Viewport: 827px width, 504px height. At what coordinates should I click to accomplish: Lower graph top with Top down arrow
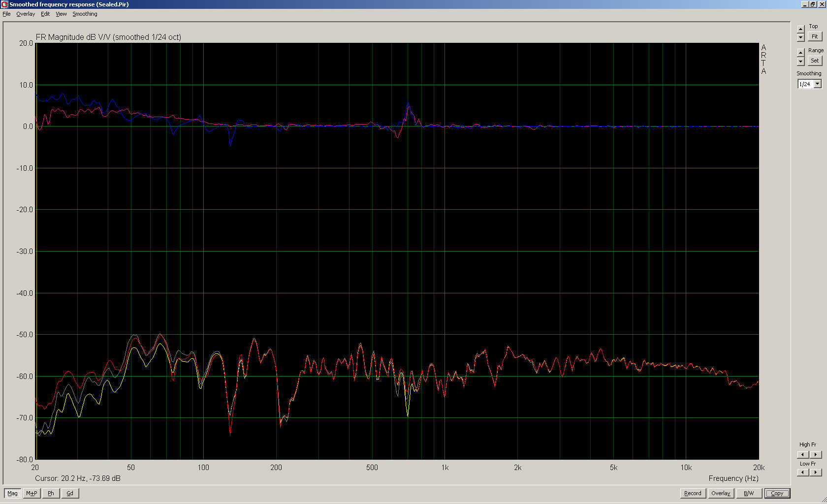tap(801, 37)
